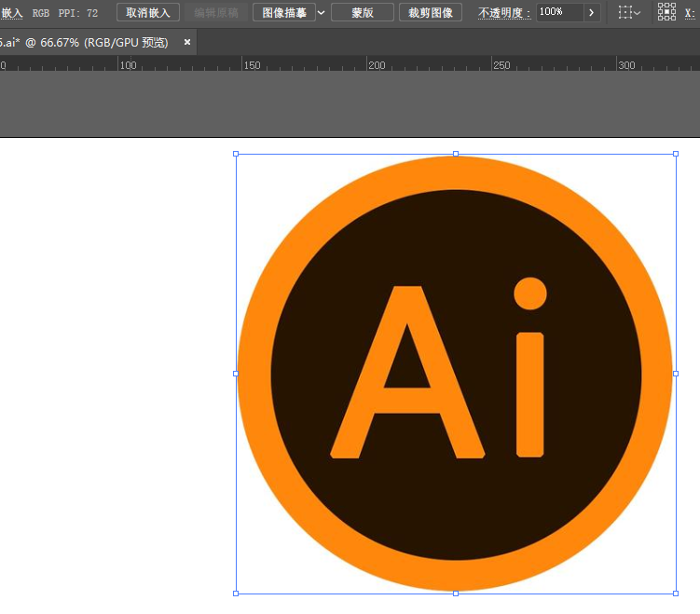Click the top-center selection handle
700x614 pixels.
(x=456, y=154)
